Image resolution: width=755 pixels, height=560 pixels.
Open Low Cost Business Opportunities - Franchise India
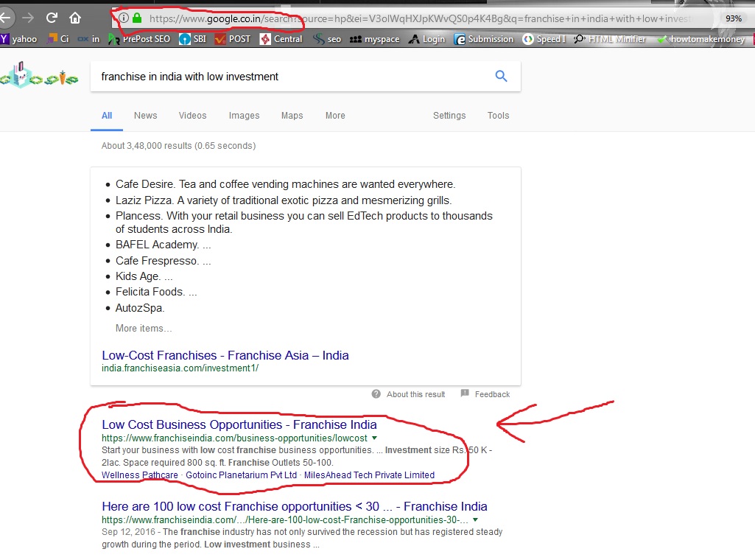(x=239, y=424)
